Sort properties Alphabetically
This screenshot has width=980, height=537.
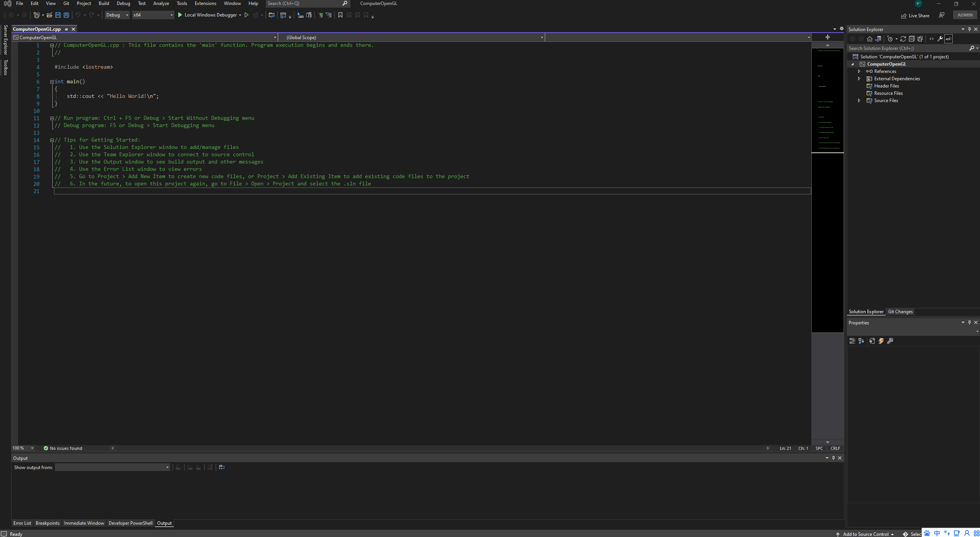[861, 341]
